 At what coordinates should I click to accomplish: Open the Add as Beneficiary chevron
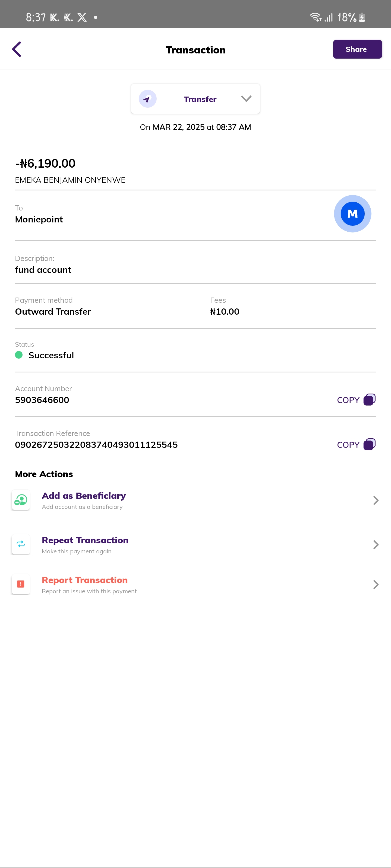pyautogui.click(x=376, y=500)
